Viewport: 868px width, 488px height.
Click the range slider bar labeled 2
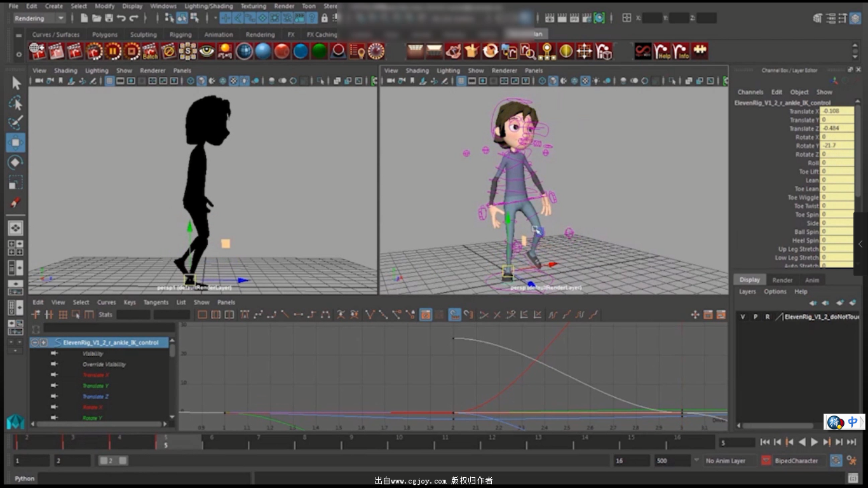click(113, 461)
